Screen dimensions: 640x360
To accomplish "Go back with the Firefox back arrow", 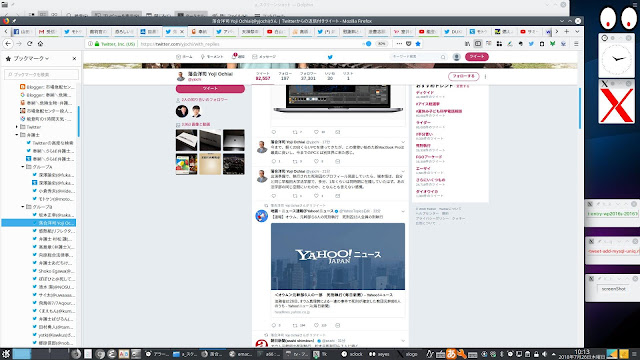I will coord(8,44).
